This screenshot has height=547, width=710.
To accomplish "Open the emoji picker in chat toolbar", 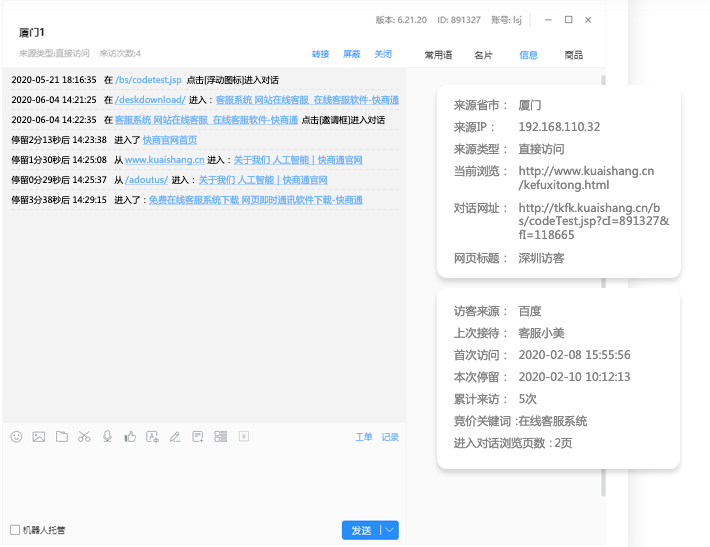I will (17, 437).
